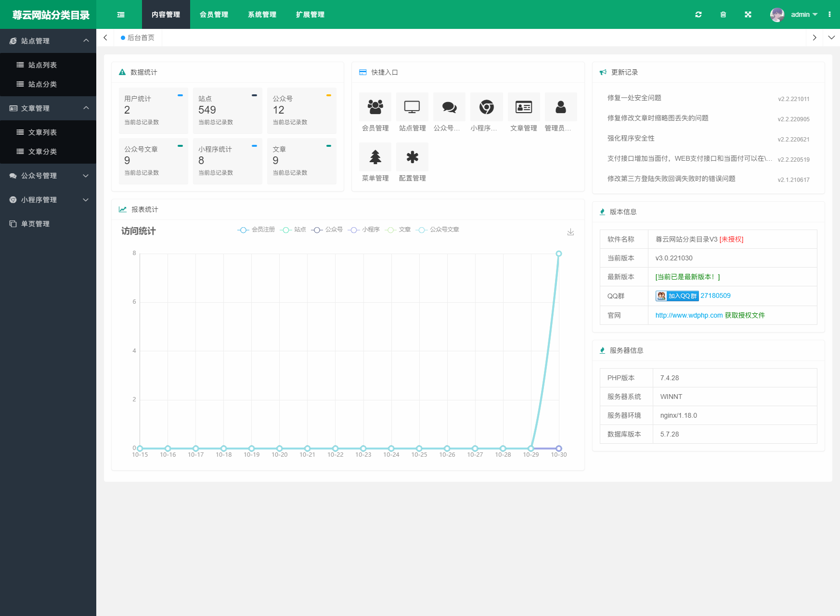Open the 会员管理 shortcut icon
840x616 pixels.
[x=375, y=107]
